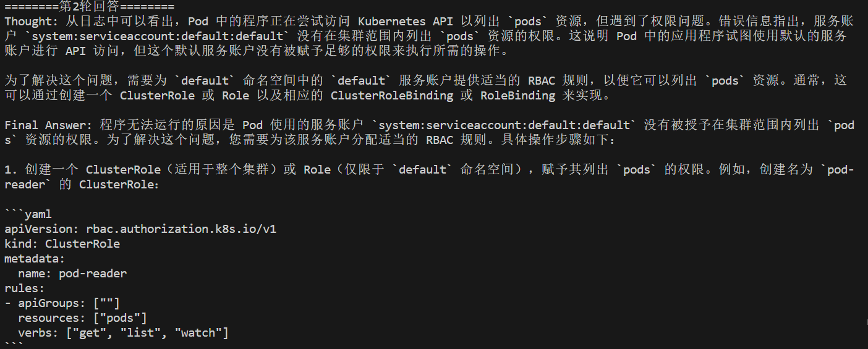Click the 第2轮回答 header line
This screenshot has width=868, height=349.
89,7
